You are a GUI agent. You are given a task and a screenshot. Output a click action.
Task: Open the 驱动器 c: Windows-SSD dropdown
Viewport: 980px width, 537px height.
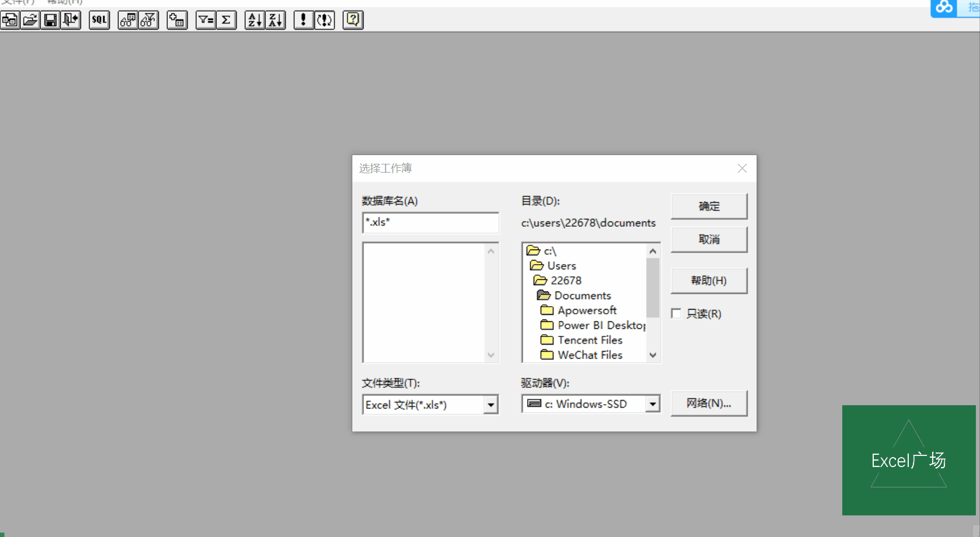pyautogui.click(x=653, y=403)
